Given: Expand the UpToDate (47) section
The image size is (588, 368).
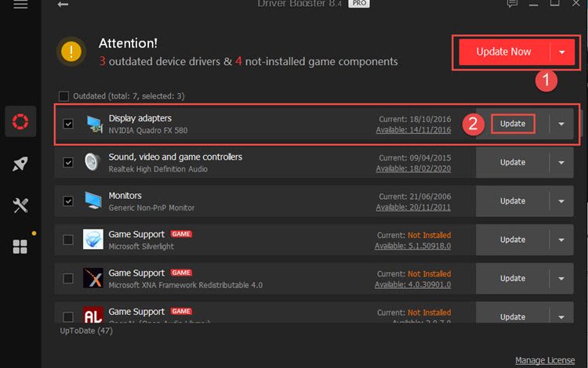Looking at the screenshot, I should (x=86, y=331).
